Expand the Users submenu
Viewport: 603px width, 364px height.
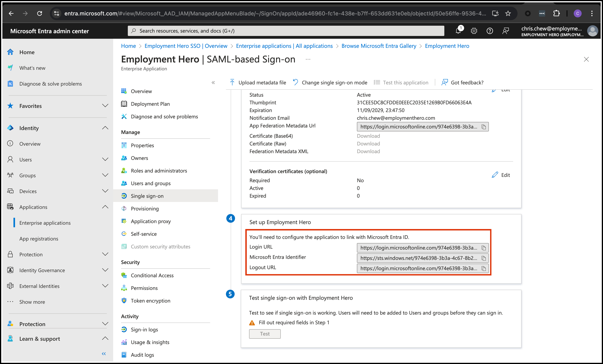click(105, 159)
